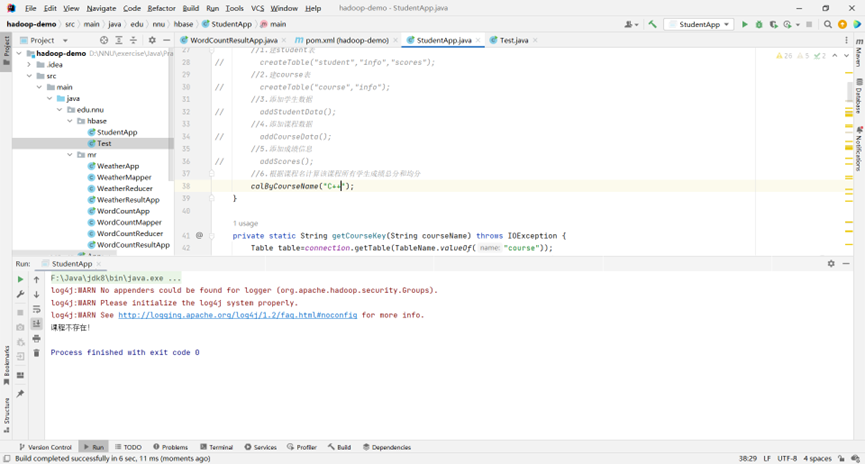Clear all console output trash icon
The height and width of the screenshot is (464, 865).
click(36, 353)
